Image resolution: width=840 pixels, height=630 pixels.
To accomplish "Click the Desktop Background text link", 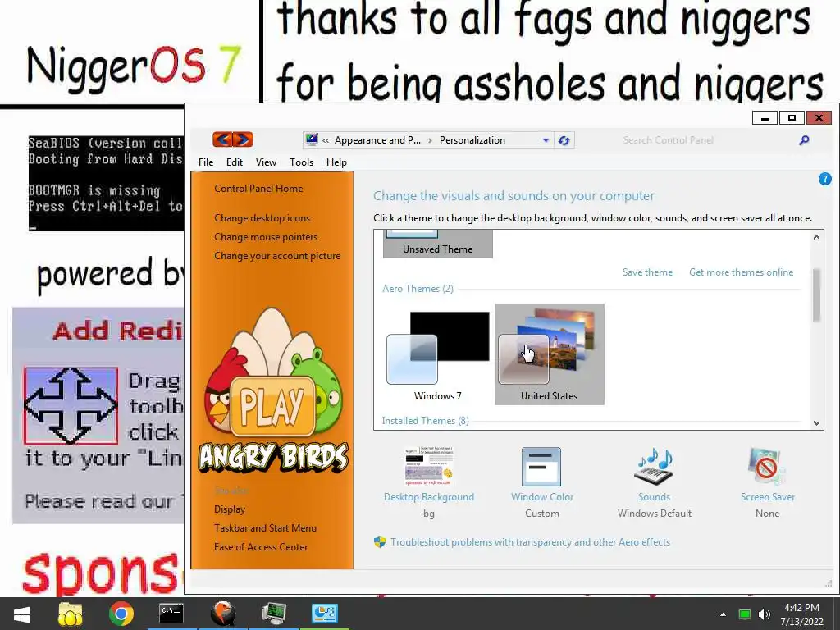I will tap(428, 497).
